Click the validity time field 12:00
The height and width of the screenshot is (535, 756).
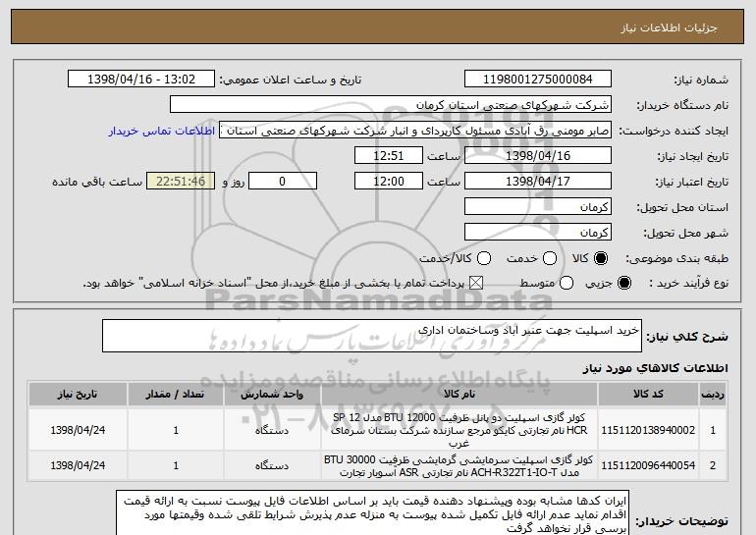[x=389, y=182]
